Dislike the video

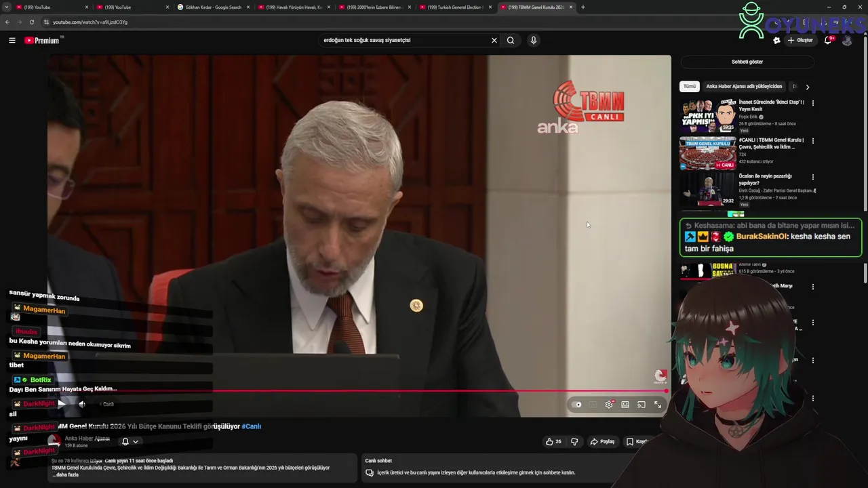click(x=574, y=441)
